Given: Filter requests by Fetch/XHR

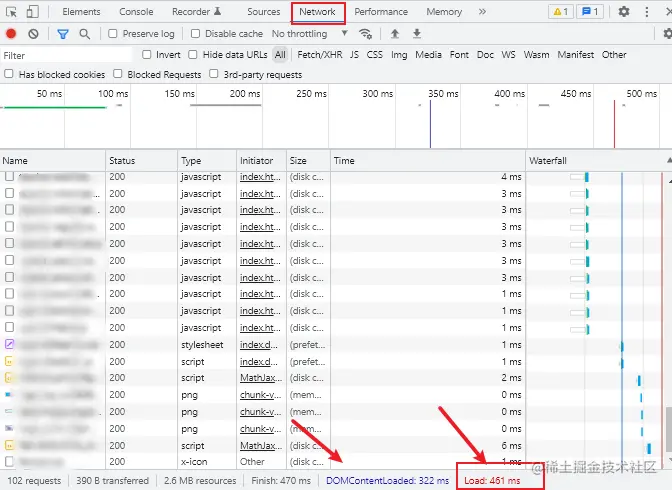Looking at the screenshot, I should point(319,55).
